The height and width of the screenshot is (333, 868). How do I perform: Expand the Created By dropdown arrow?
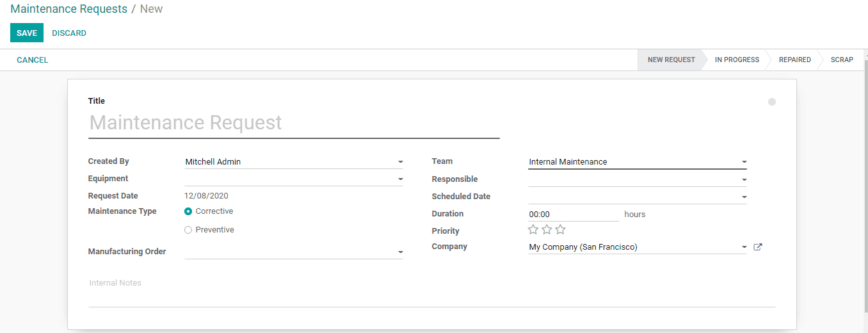click(400, 162)
